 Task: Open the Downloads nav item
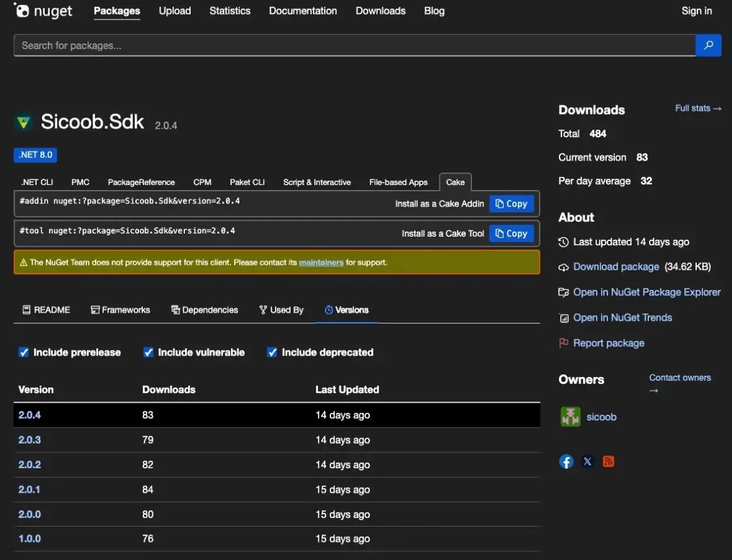tap(380, 11)
